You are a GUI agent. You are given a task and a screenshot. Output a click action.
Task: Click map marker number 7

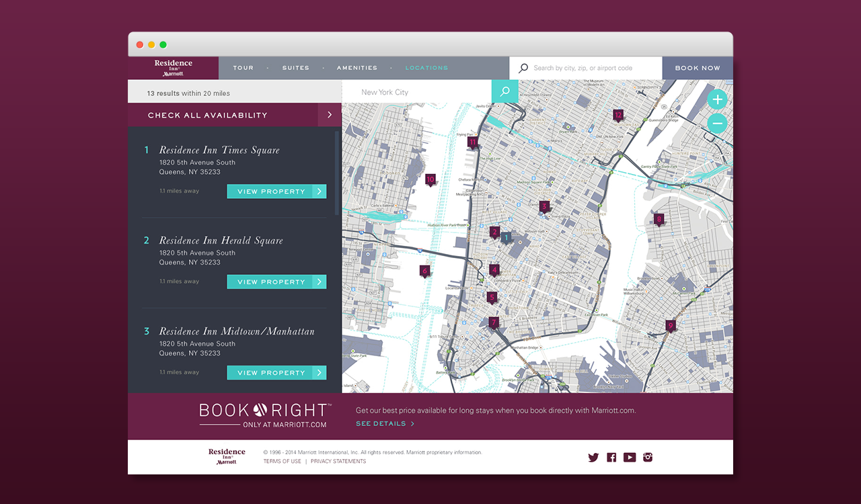pos(494,323)
